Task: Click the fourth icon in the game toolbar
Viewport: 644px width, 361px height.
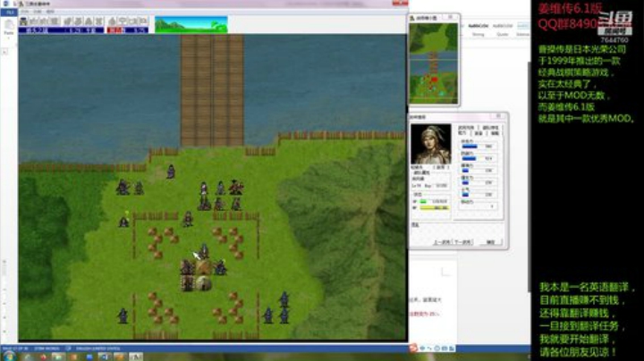Action: [54, 21]
